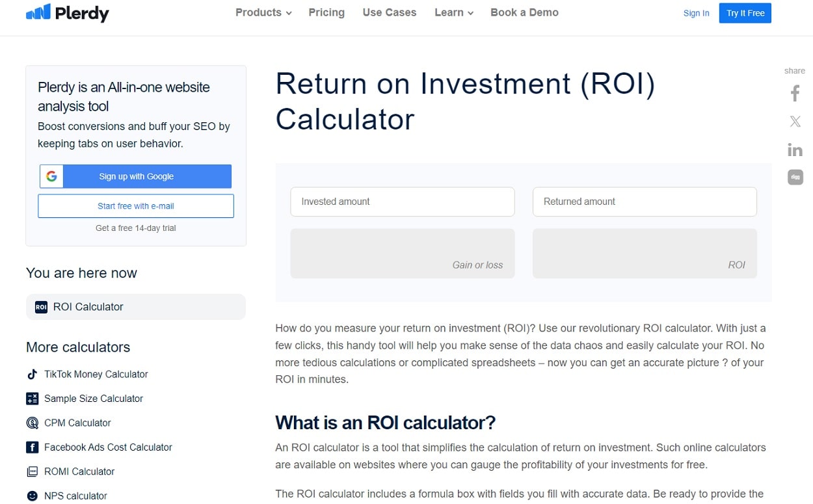Share page on Digg icon
The height and width of the screenshot is (504, 813).
point(795,177)
